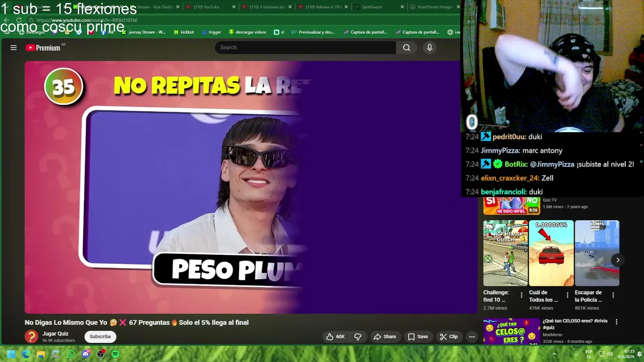Viewport: 644px width, 362px height.
Task: Start voice search with microphone icon
Action: [x=429, y=48]
